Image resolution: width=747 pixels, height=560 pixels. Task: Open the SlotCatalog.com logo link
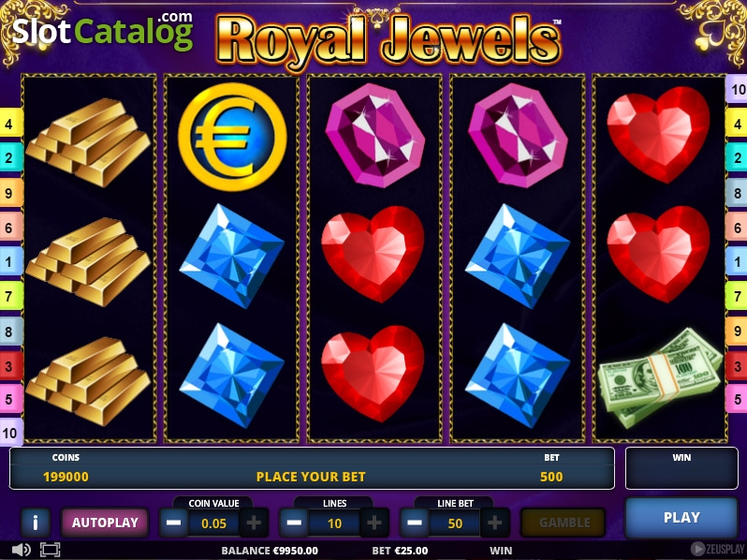[103, 31]
